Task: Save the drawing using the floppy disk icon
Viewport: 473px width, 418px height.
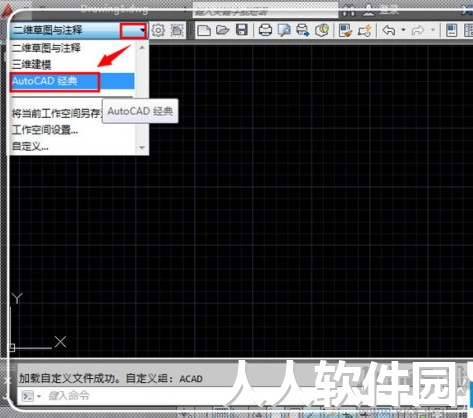Action: pyautogui.click(x=242, y=30)
